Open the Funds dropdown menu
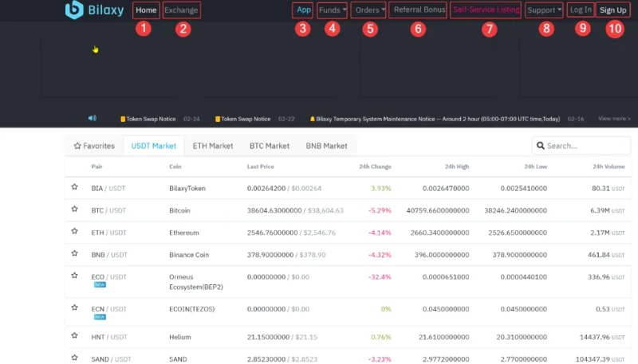Viewport: 638px width, 364px height. pos(333,10)
